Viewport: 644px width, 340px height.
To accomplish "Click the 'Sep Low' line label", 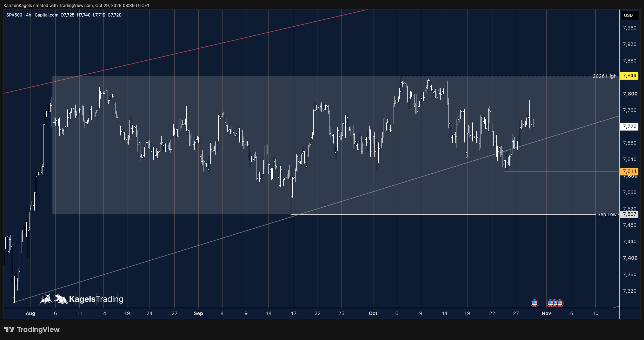I will pos(607,214).
